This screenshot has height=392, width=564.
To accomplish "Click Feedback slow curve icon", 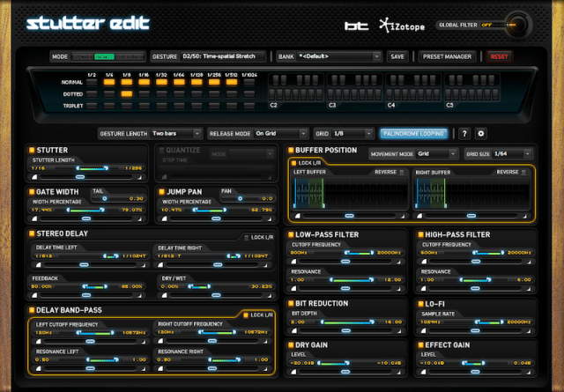I will pyautogui.click(x=34, y=295).
